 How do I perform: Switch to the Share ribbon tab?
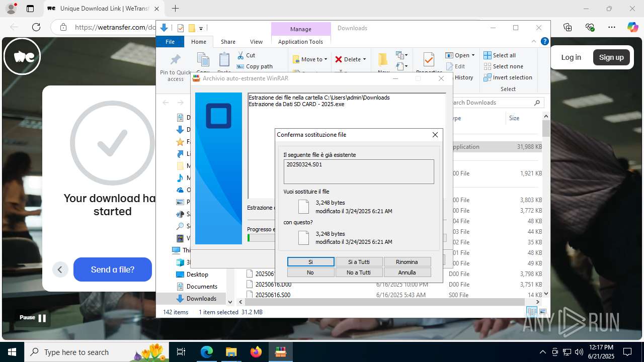point(228,42)
